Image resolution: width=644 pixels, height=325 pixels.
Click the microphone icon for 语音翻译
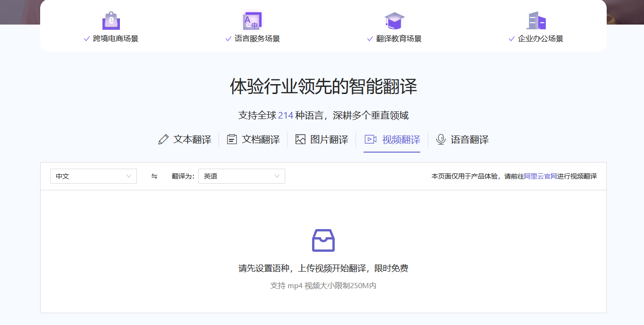pyautogui.click(x=441, y=139)
